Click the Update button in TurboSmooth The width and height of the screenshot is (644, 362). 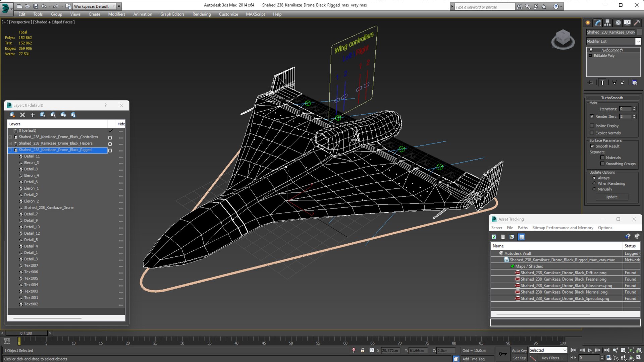[x=611, y=197]
